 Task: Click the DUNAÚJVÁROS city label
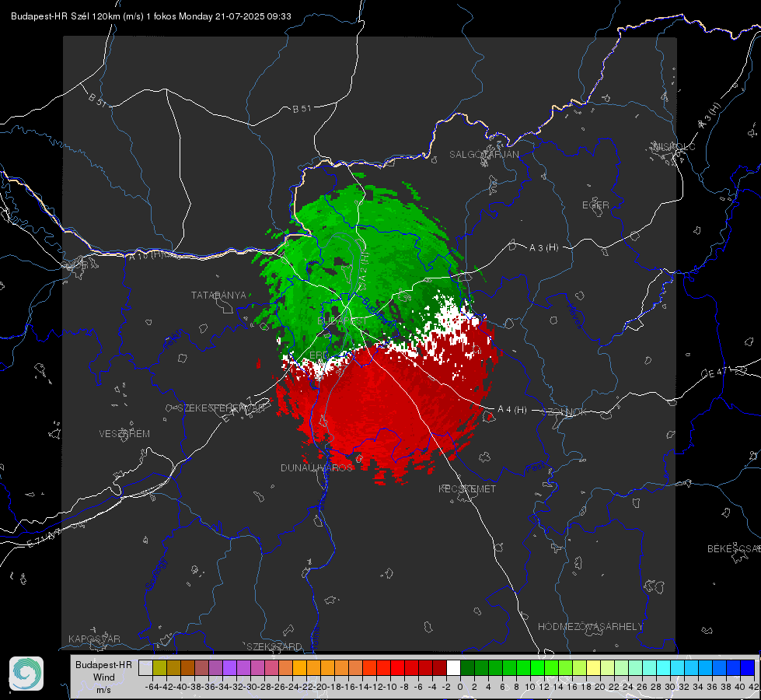click(317, 467)
